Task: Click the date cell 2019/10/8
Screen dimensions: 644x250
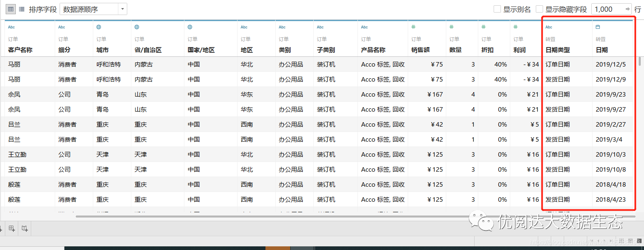Action: tap(611, 169)
